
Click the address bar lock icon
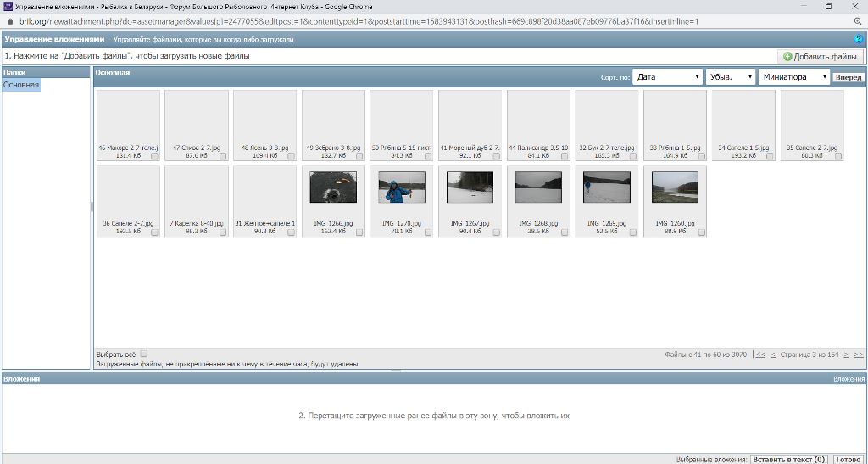[x=10, y=21]
